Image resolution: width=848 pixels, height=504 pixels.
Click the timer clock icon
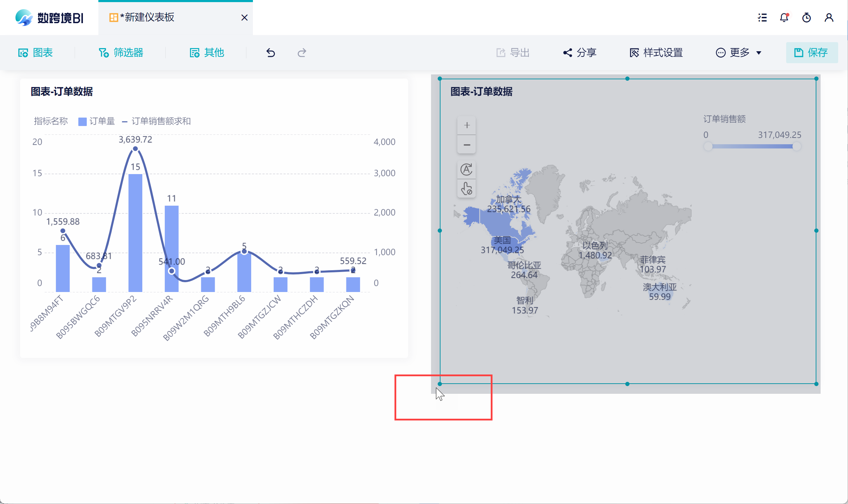807,18
